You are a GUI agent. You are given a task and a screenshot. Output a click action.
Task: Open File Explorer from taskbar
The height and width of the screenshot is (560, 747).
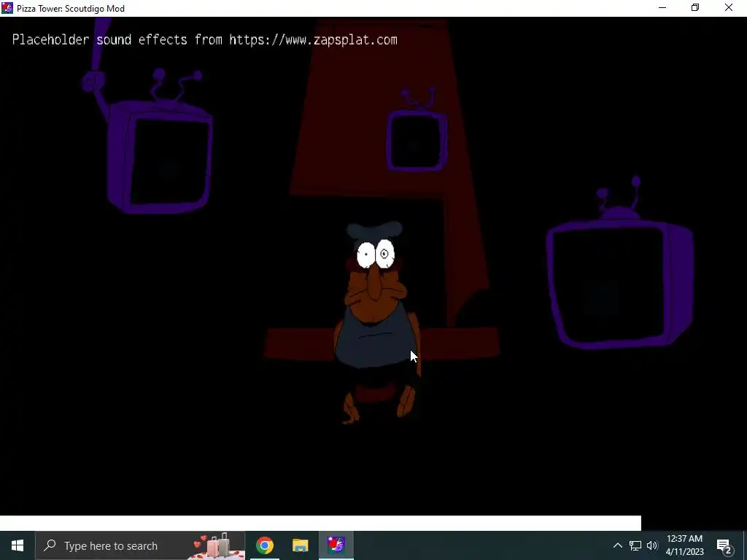coord(300,545)
